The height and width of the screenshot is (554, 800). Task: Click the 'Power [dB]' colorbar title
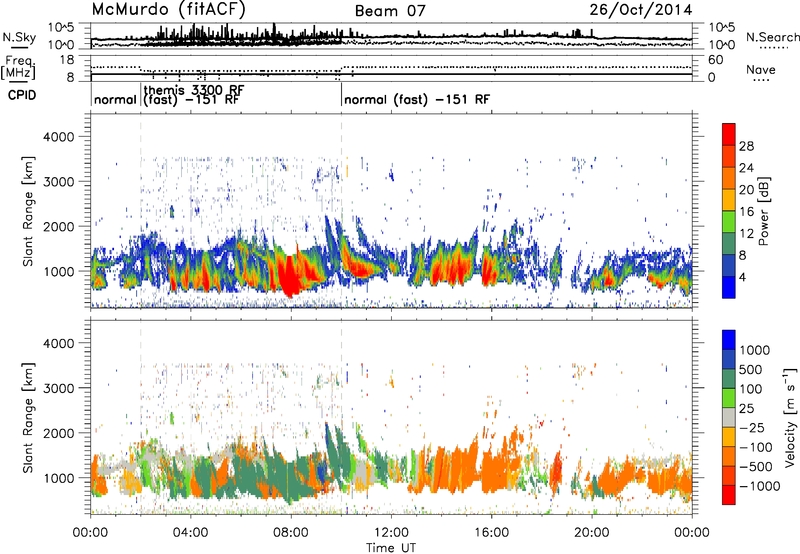coord(763,211)
